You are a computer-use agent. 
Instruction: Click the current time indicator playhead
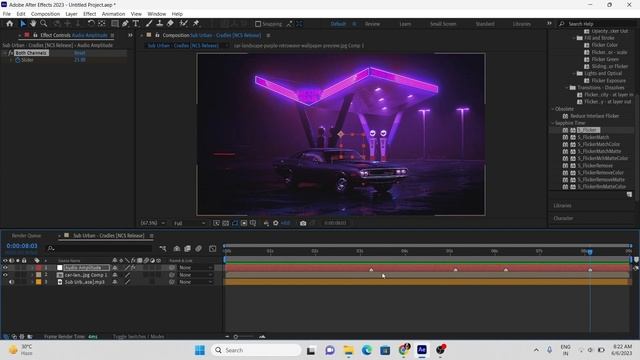point(590,252)
